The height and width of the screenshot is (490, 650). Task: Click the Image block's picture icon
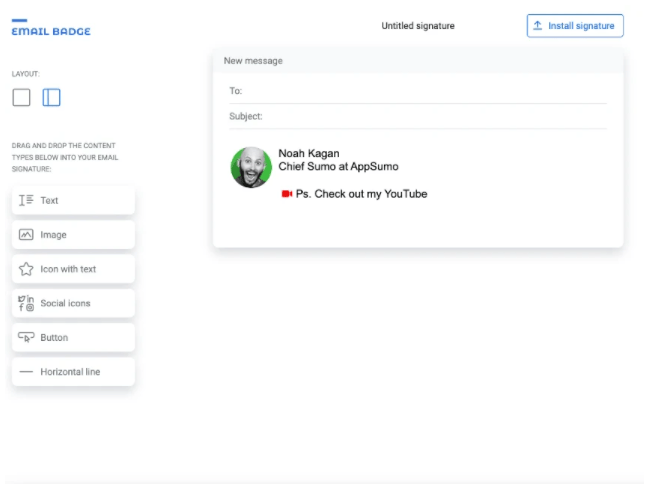26,235
